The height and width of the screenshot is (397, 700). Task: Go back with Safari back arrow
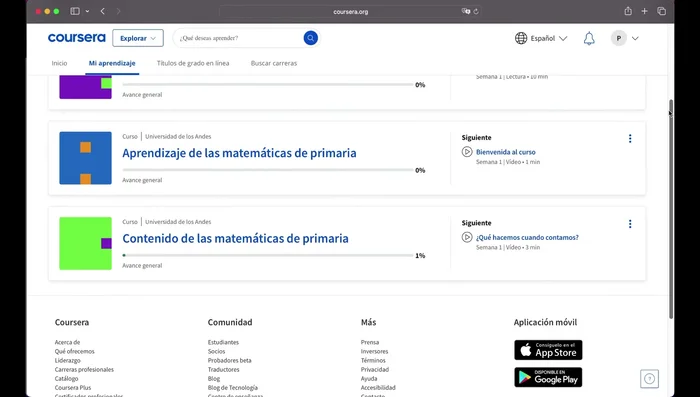click(103, 11)
